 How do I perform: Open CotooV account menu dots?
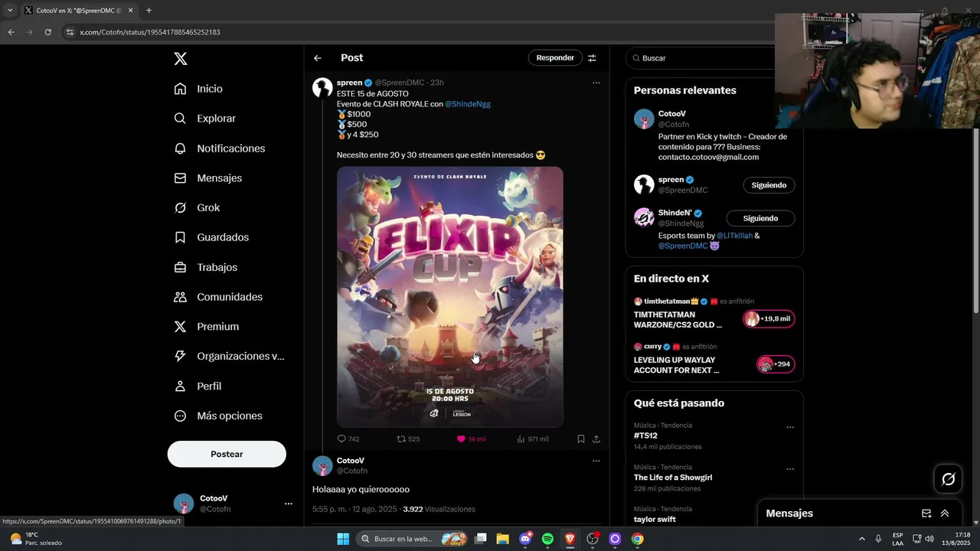pos(289,504)
